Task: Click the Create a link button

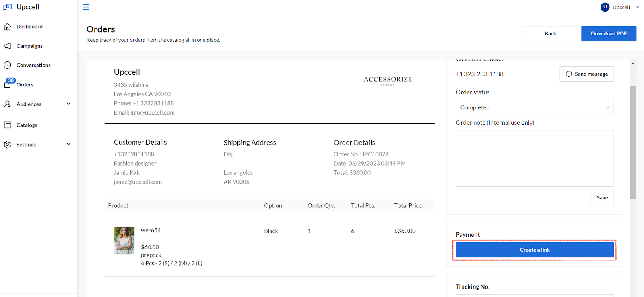Action: pyautogui.click(x=535, y=250)
